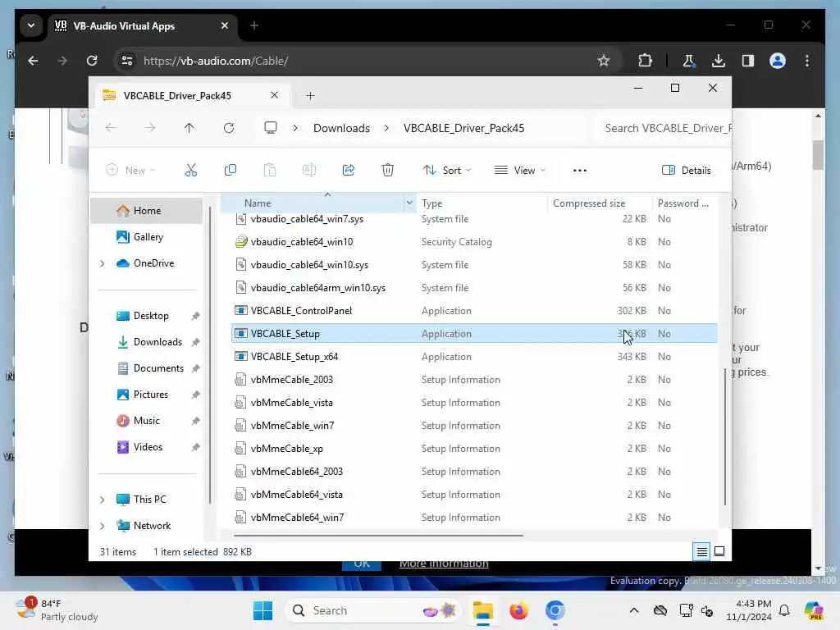
Task: Open the See more three-dots menu
Action: [580, 171]
